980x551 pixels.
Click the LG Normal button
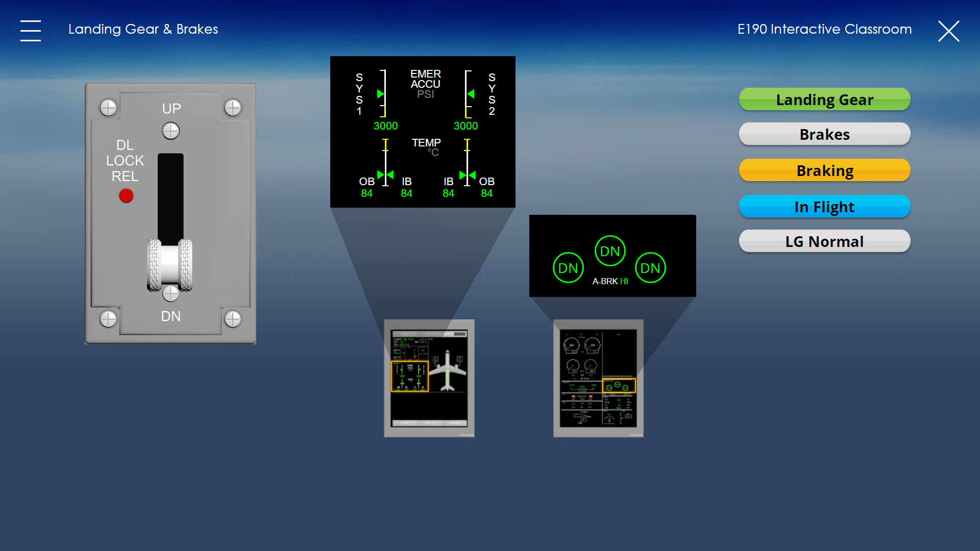pyautogui.click(x=824, y=241)
